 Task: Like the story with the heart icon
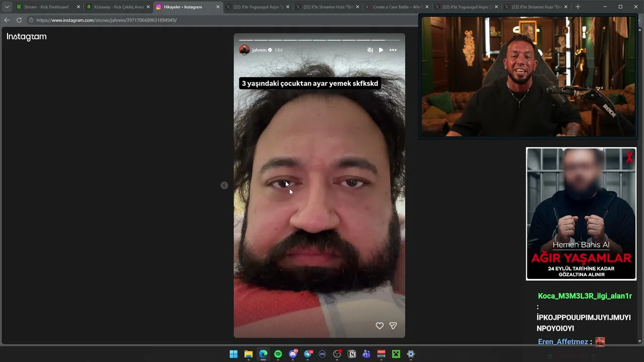point(379,326)
